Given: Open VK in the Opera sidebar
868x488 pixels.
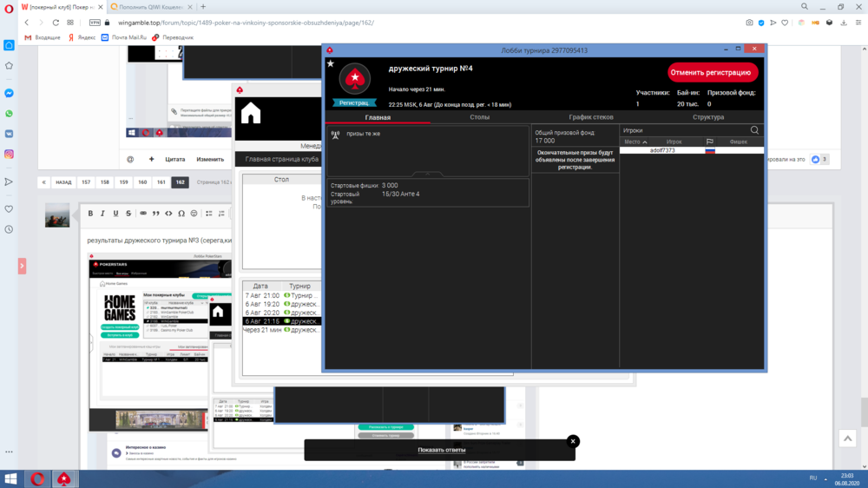Looking at the screenshot, I should tap(9, 134).
